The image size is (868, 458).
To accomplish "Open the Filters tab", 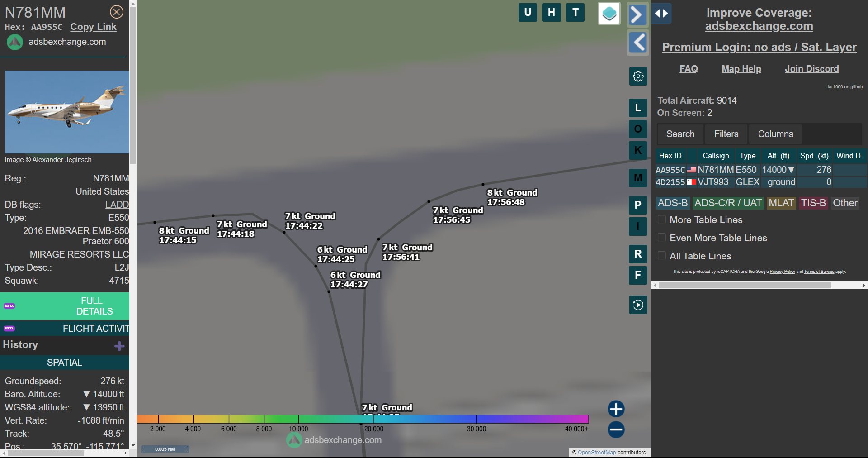I will [x=726, y=134].
